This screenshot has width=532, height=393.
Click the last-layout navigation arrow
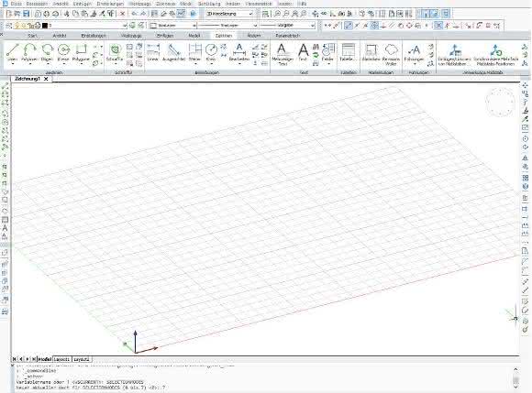(34, 359)
